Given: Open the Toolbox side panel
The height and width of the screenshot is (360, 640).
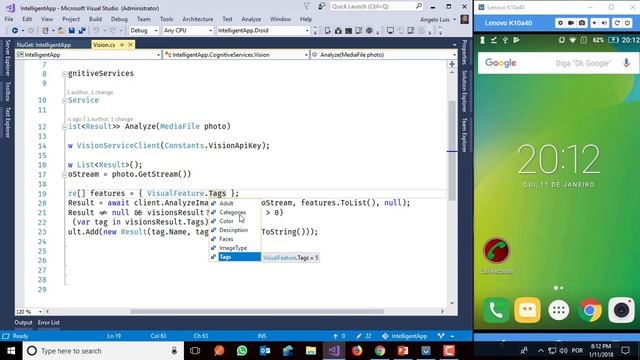Looking at the screenshot, I should pyautogui.click(x=7, y=91).
